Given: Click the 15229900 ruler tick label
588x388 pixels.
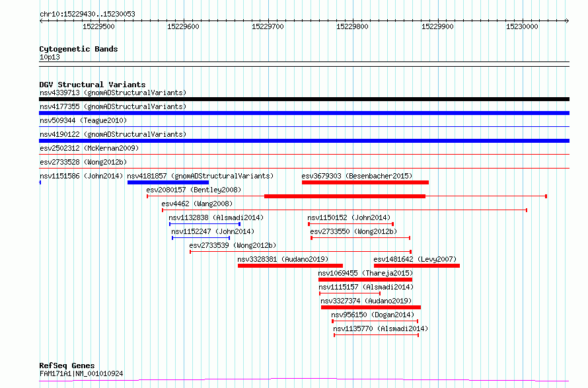Looking at the screenshot, I should 437,26.
